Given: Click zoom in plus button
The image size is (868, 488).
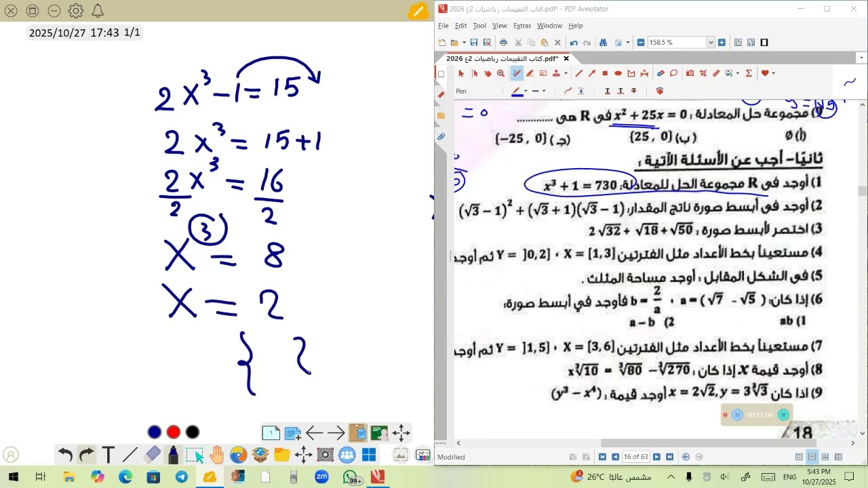Looking at the screenshot, I should point(722,42).
